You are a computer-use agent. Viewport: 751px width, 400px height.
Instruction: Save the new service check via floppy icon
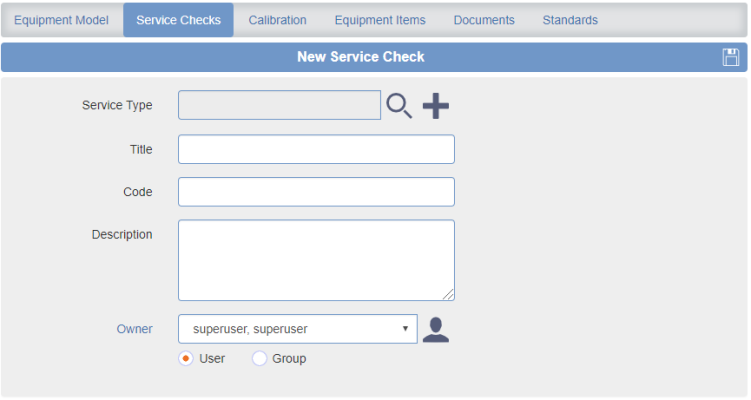(x=730, y=57)
